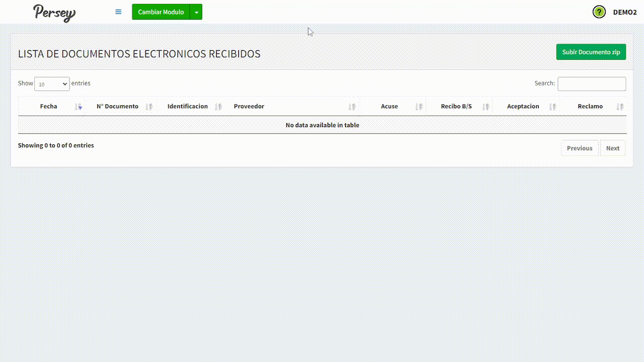Open the Show entries count dropdown

pyautogui.click(x=52, y=84)
